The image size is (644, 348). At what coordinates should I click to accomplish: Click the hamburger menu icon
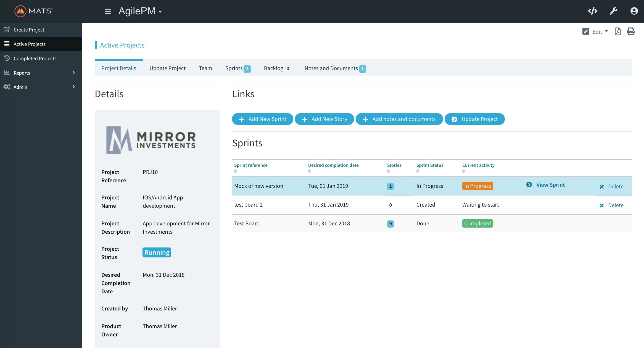108,11
